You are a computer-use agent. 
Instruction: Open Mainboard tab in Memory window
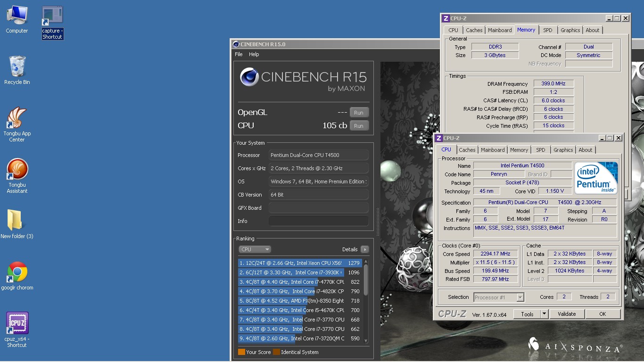[500, 30]
